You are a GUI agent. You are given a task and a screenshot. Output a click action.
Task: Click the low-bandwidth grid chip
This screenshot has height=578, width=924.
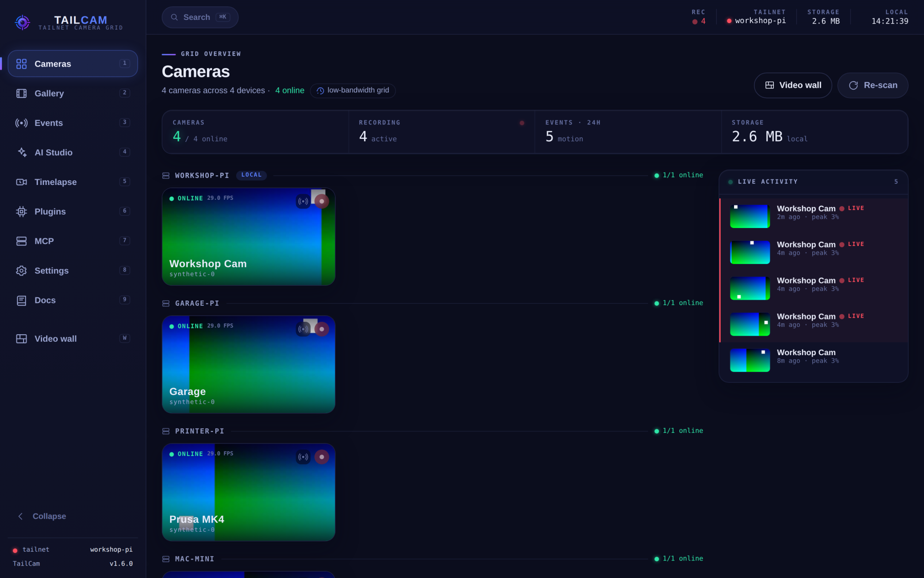click(353, 91)
